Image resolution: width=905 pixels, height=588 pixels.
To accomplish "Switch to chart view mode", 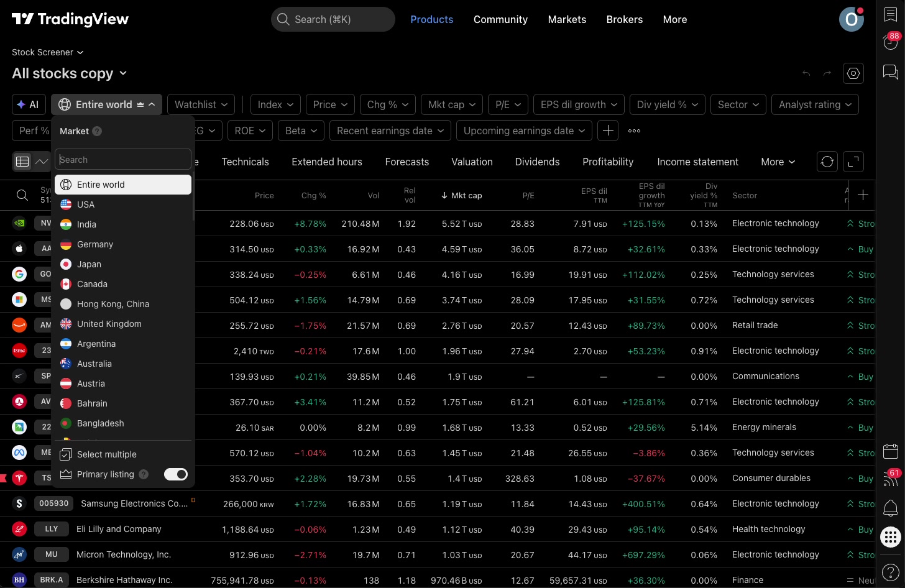I will (x=42, y=162).
